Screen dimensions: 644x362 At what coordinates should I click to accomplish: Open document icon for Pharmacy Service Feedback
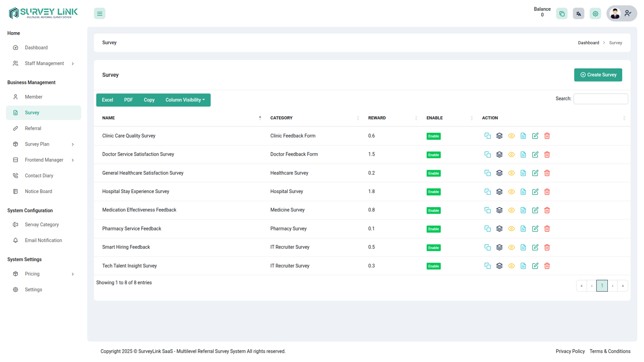click(523, 229)
